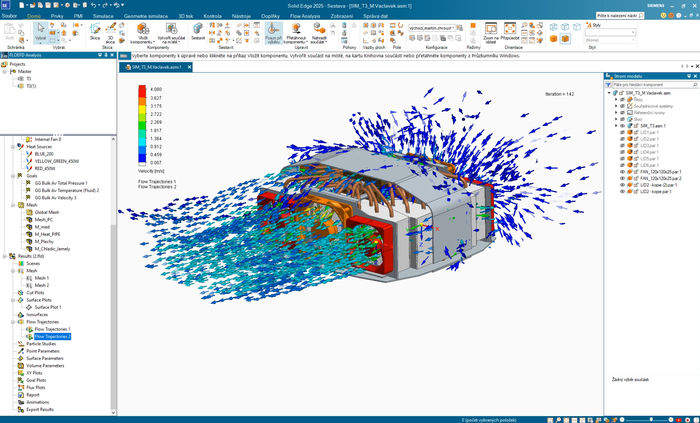Expand SIM_T3.asm:1 in model tree
The image size is (700, 423).
(x=616, y=126)
